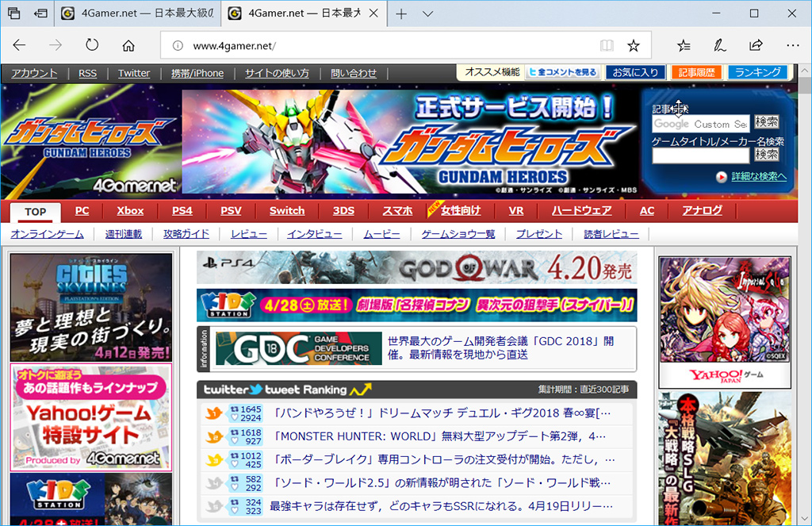812x526 pixels.
Task: Select the PS4 navigation tab
Action: coord(182,211)
